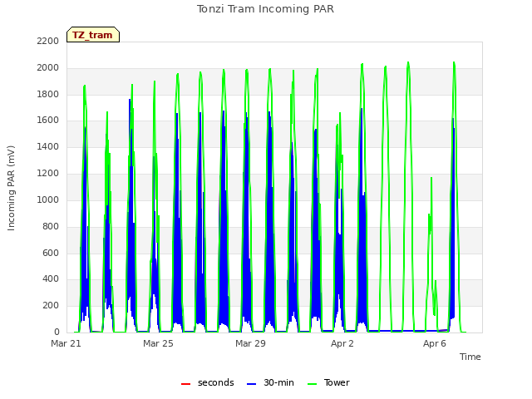The image size is (532, 399).
Task: Click the 0 y-axis tick label
Action: pos(57,332)
